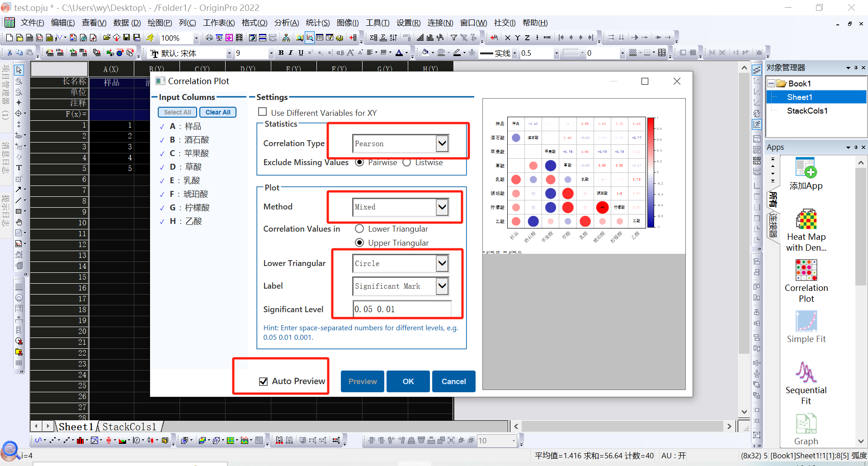868x466 pixels.
Task: Open the Simple Fit app
Action: (806, 322)
